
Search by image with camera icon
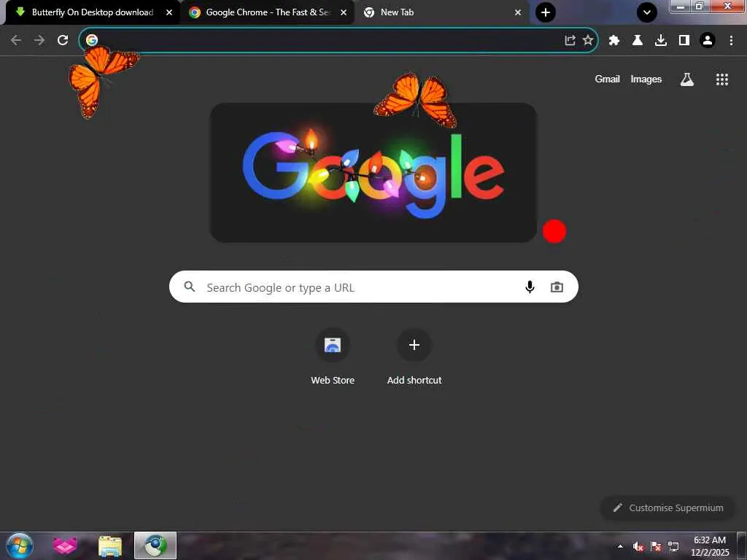(557, 287)
